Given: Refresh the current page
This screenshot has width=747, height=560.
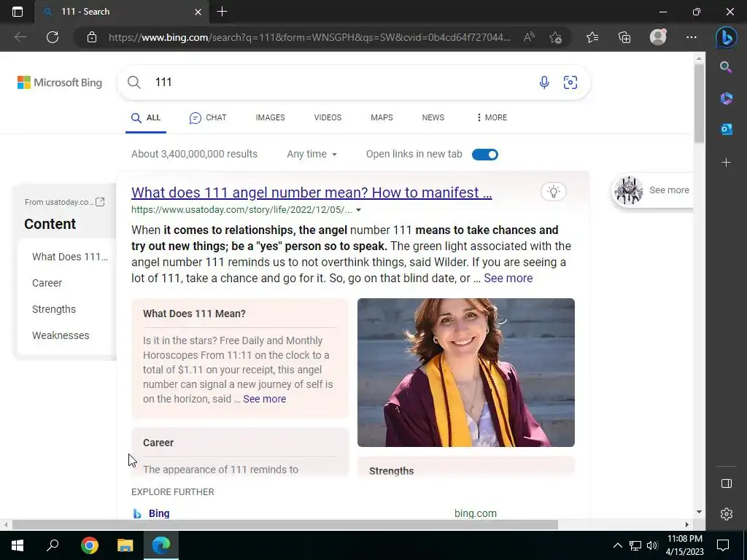Looking at the screenshot, I should pos(53,37).
